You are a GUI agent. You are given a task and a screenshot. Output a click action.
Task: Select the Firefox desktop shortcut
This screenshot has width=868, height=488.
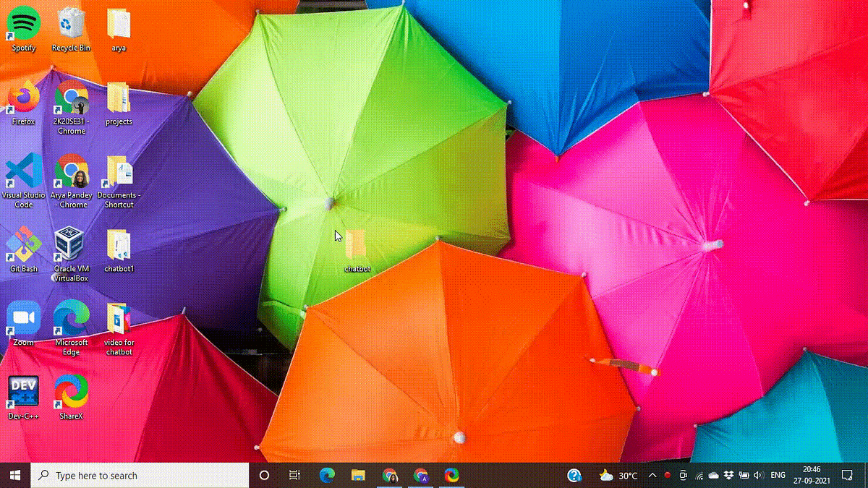[x=23, y=103]
